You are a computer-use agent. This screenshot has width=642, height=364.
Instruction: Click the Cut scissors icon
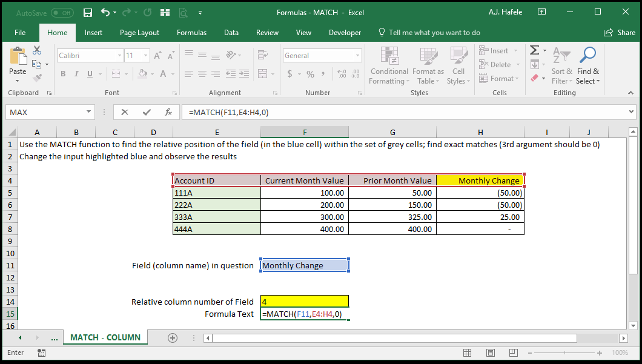point(37,50)
